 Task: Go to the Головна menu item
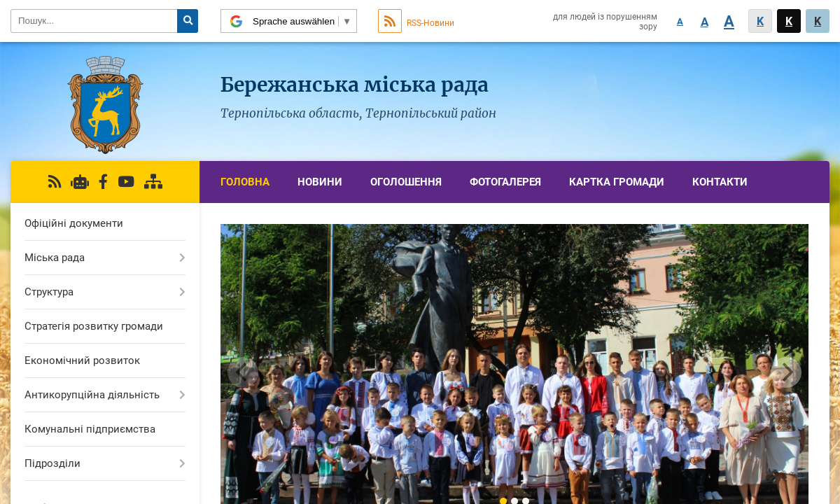point(245,182)
